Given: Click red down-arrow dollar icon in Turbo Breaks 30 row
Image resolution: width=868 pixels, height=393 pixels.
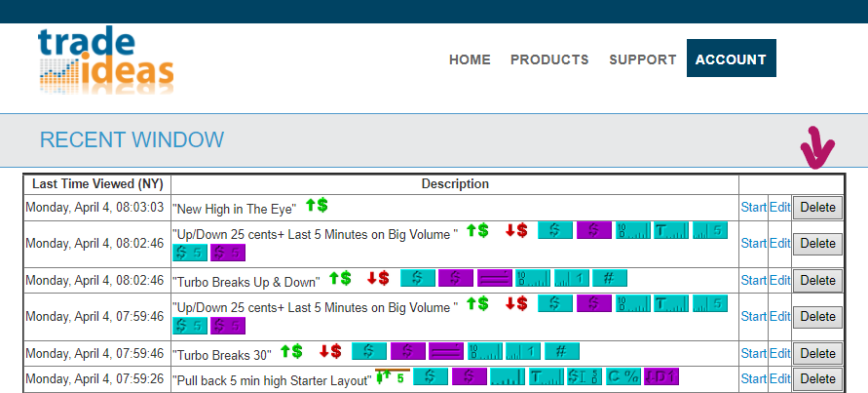Looking at the screenshot, I should pos(330,351).
